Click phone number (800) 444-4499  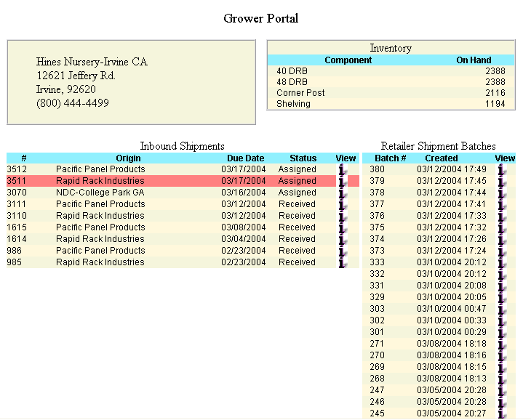(73, 103)
